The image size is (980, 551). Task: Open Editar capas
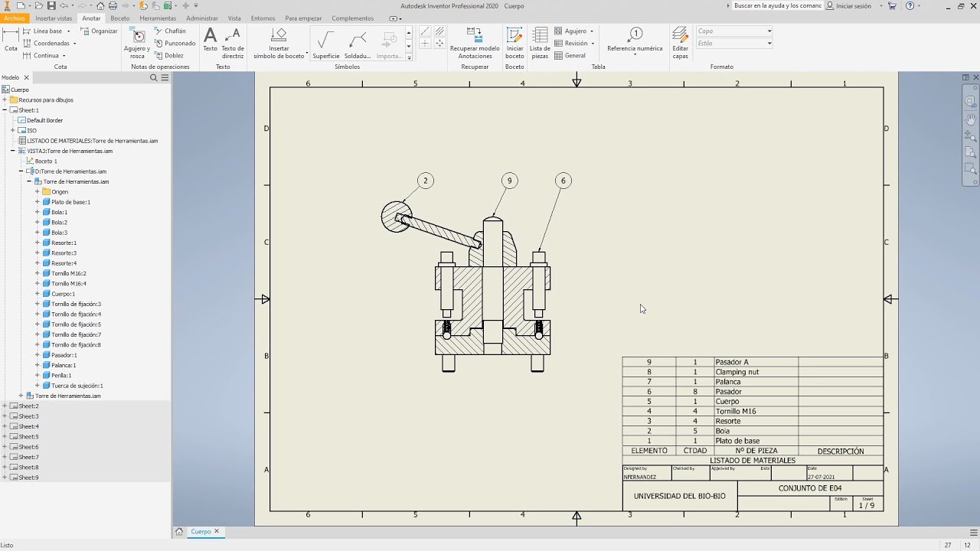pyautogui.click(x=680, y=44)
